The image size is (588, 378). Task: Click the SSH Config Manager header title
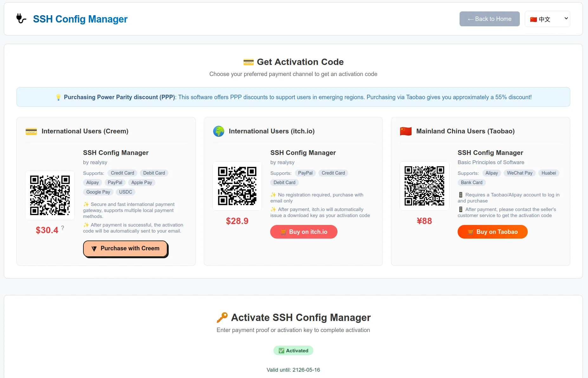[80, 19]
